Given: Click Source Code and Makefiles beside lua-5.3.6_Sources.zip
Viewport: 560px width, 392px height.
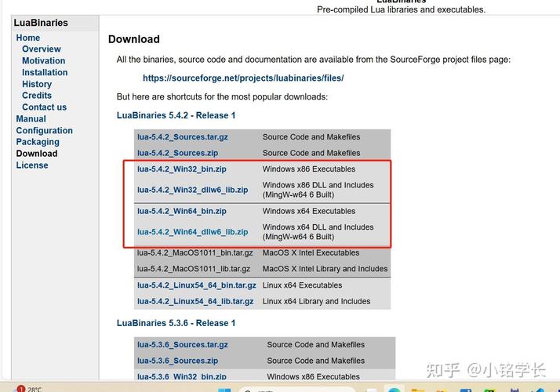Looking at the screenshot, I should tap(316, 361).
